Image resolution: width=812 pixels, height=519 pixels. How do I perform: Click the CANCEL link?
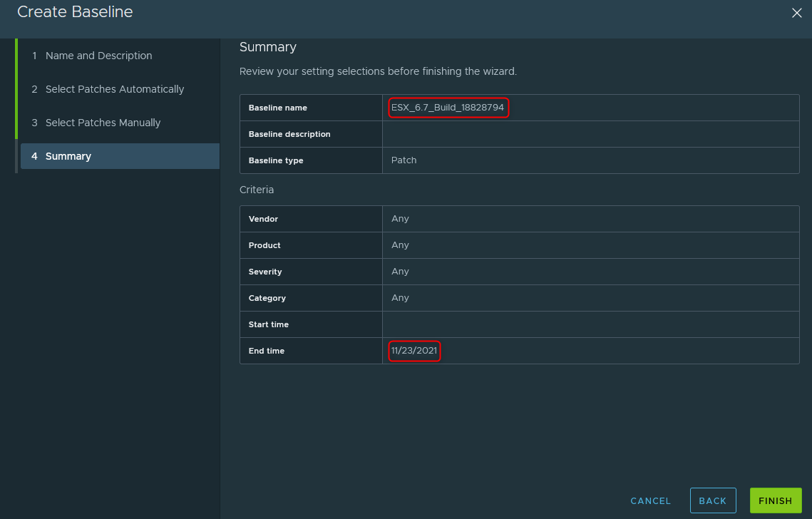(x=650, y=501)
